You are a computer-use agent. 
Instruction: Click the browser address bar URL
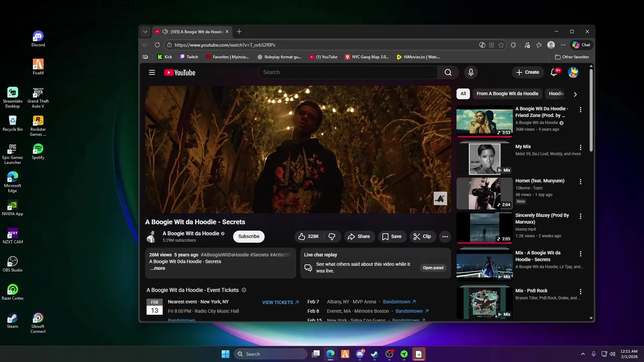(225, 45)
